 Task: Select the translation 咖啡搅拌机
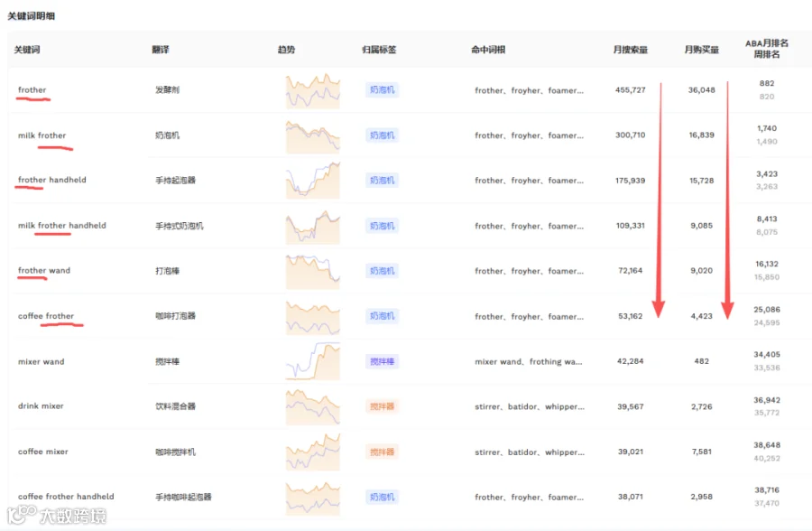pyautogui.click(x=176, y=452)
